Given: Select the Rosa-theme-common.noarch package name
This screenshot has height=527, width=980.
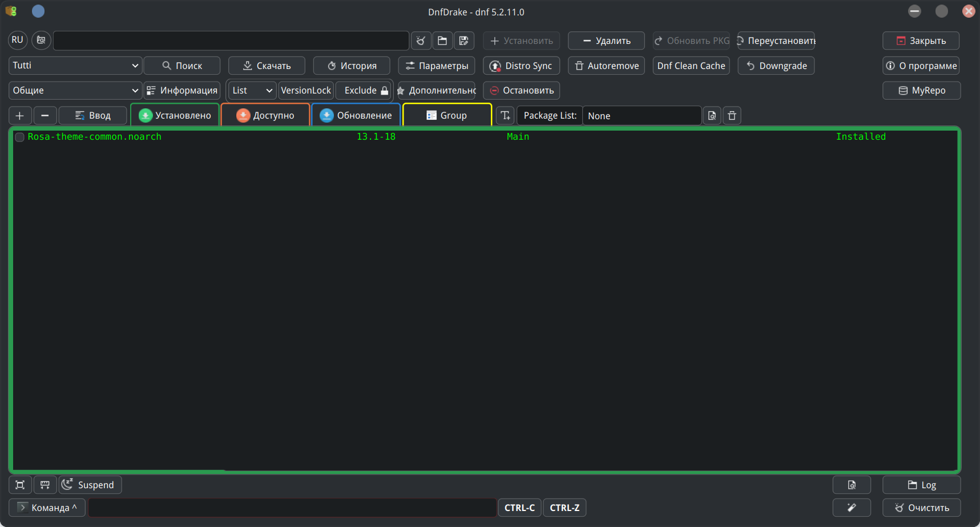Looking at the screenshot, I should point(95,137).
